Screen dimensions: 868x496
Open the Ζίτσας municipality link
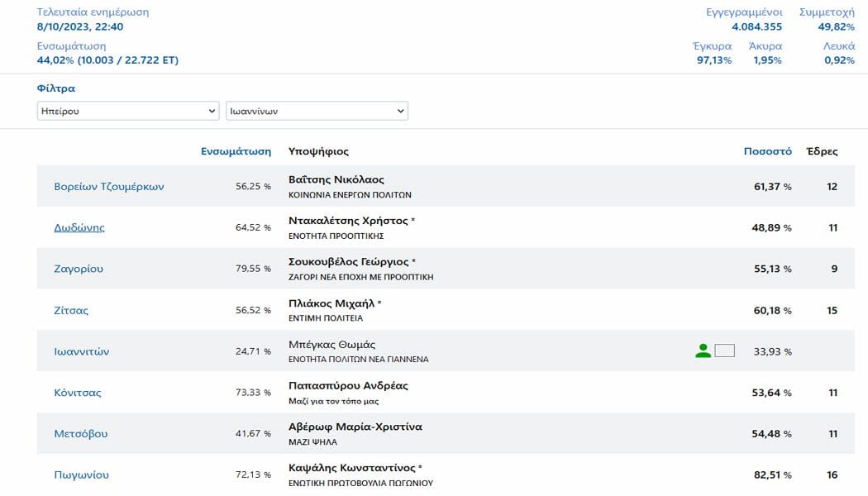point(71,310)
